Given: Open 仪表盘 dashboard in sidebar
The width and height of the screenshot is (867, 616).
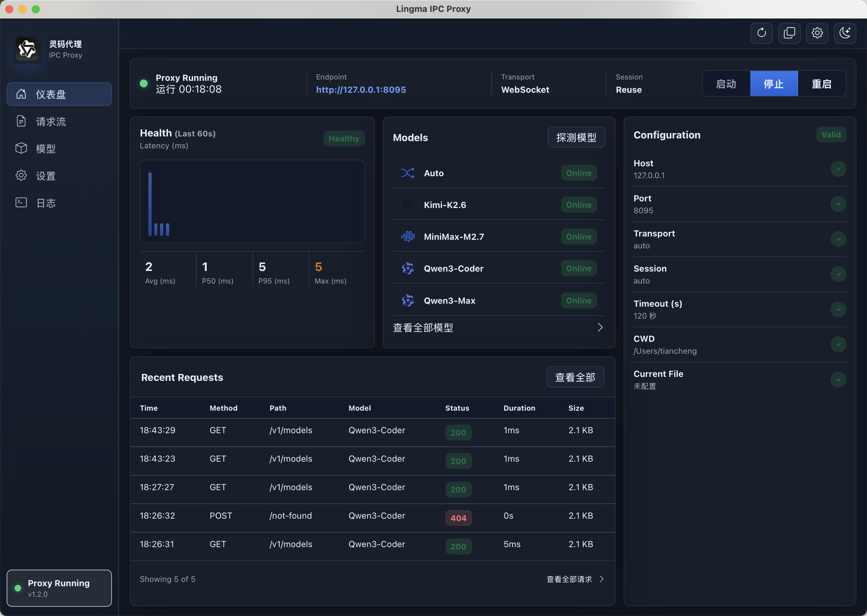Looking at the screenshot, I should pos(59,94).
